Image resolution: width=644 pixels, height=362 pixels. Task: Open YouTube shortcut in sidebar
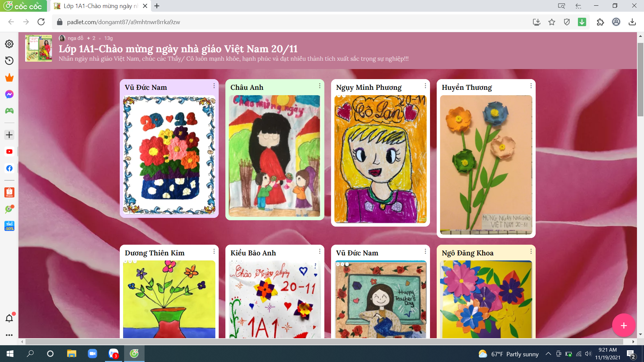pos(9,152)
